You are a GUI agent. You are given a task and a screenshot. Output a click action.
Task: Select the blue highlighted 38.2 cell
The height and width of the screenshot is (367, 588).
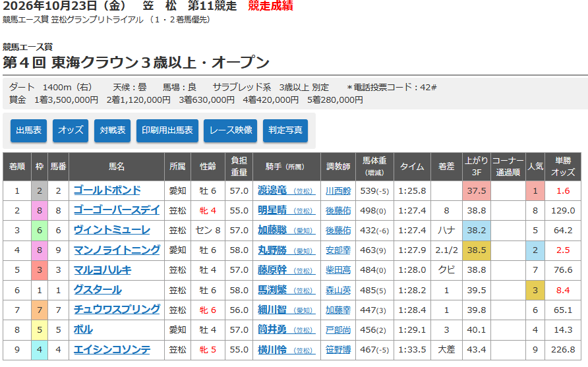(476, 231)
